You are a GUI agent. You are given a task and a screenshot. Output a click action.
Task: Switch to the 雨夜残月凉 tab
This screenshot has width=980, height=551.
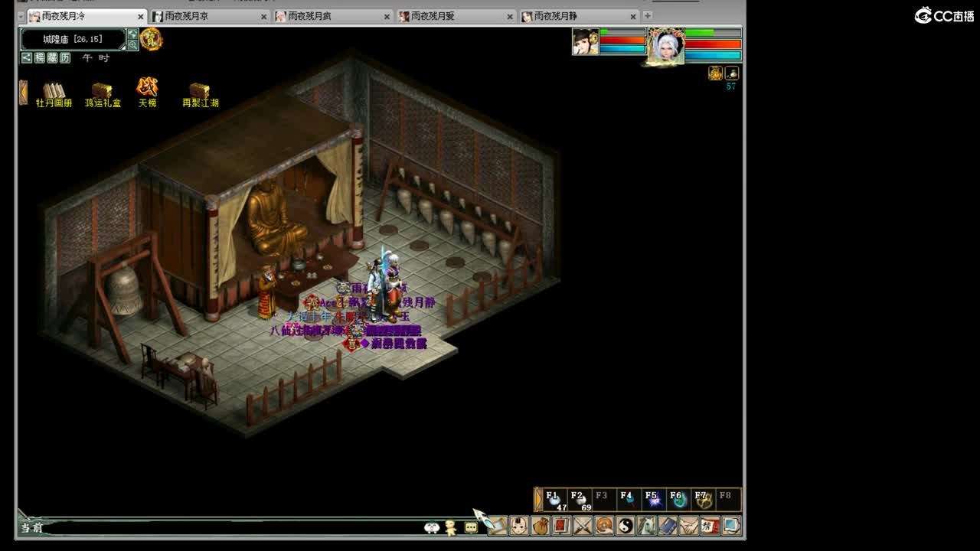pyautogui.click(x=210, y=16)
